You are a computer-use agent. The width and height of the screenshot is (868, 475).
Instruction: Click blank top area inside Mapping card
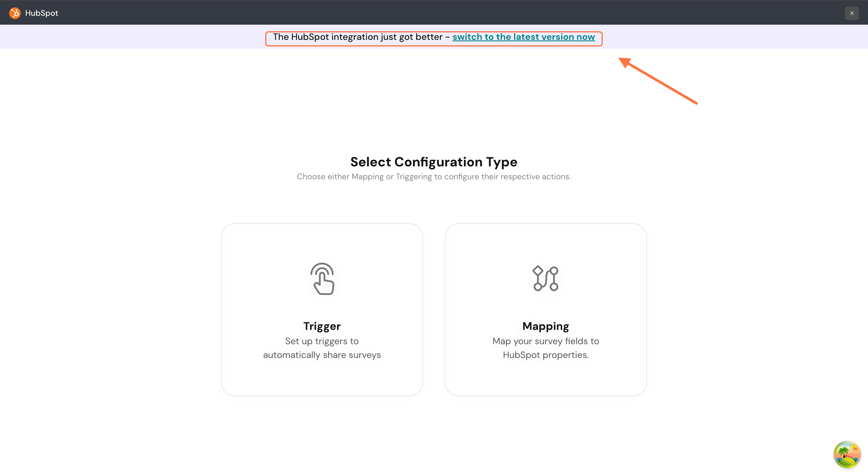coord(546,241)
